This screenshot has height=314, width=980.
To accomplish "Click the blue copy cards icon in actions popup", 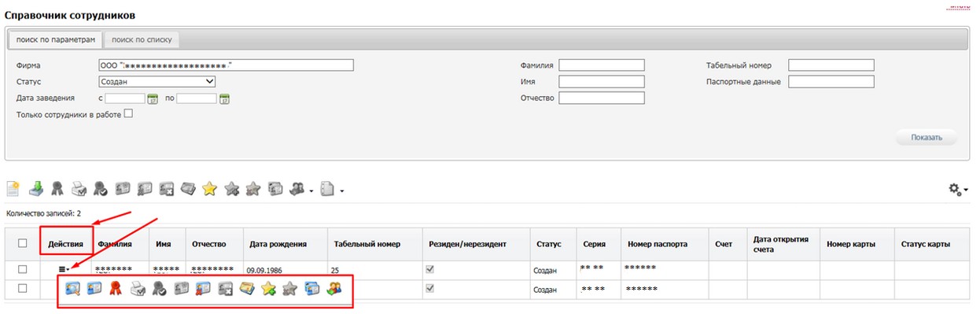I will pyautogui.click(x=311, y=289).
